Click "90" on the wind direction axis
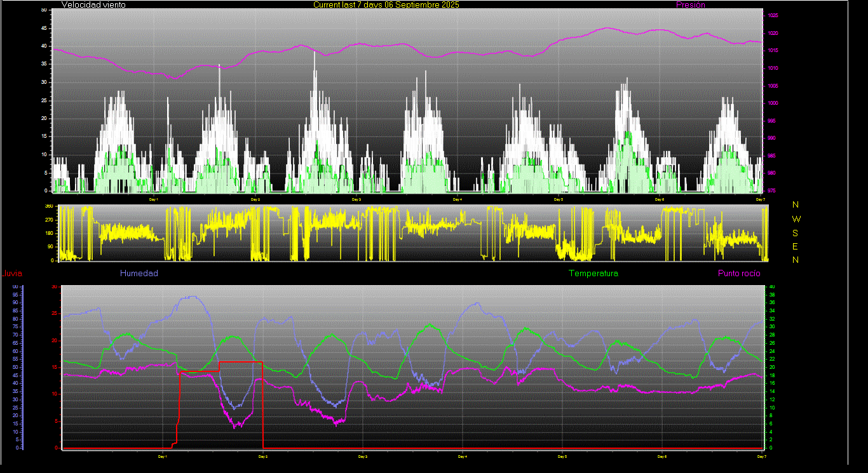The height and width of the screenshot is (473, 868). point(50,246)
